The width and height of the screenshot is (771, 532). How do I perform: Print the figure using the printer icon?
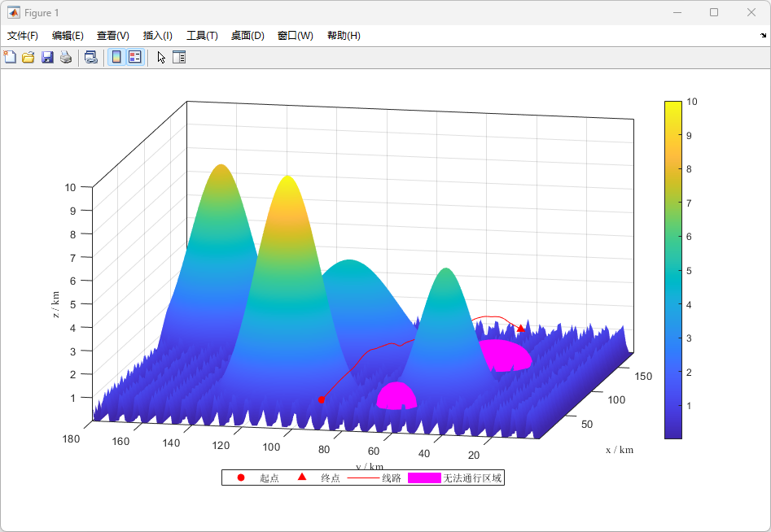click(x=66, y=57)
